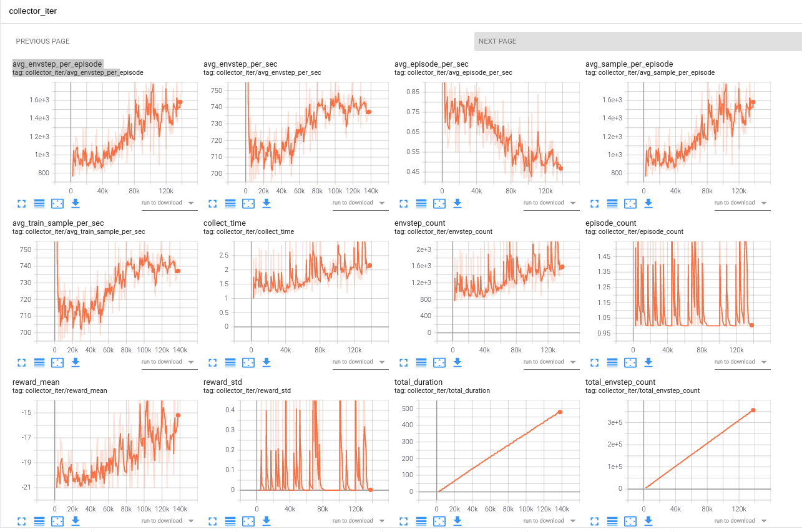Fit domain to data for collect_time chart
802x532 pixels.
tap(248, 362)
